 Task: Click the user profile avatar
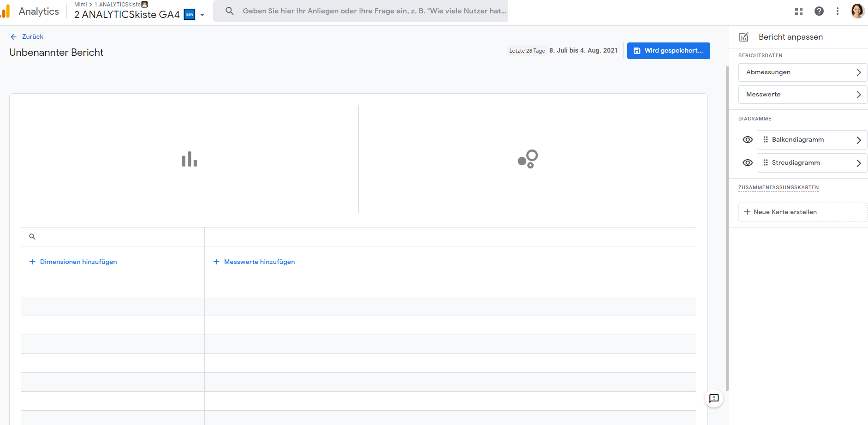tap(857, 11)
